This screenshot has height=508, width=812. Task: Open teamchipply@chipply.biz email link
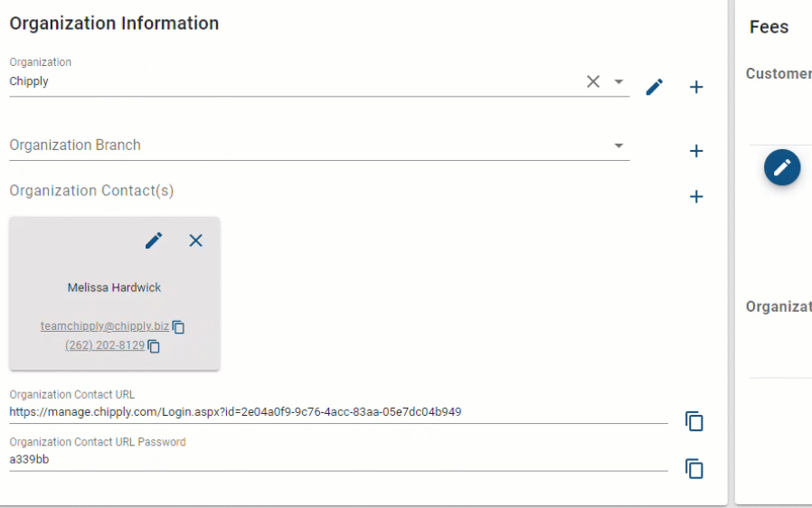[x=105, y=325]
